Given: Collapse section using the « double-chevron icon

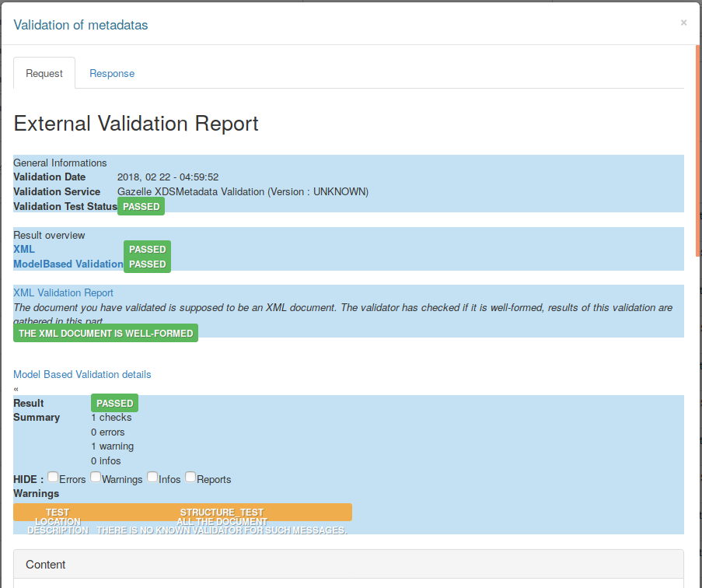Looking at the screenshot, I should pos(16,389).
